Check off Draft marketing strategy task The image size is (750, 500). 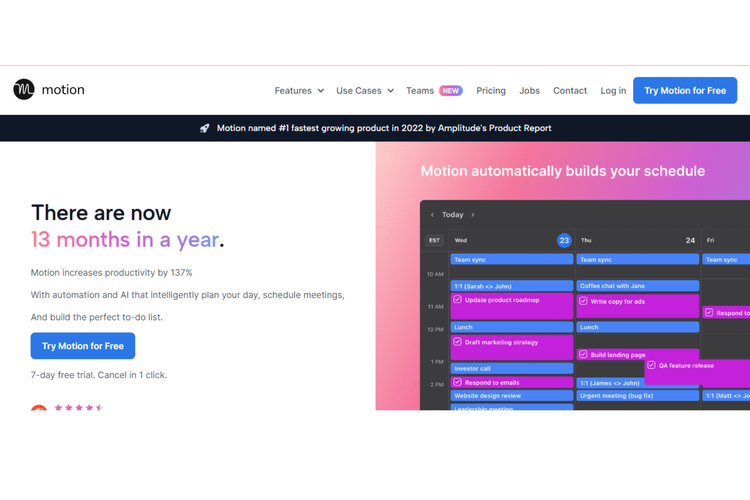pyautogui.click(x=457, y=342)
